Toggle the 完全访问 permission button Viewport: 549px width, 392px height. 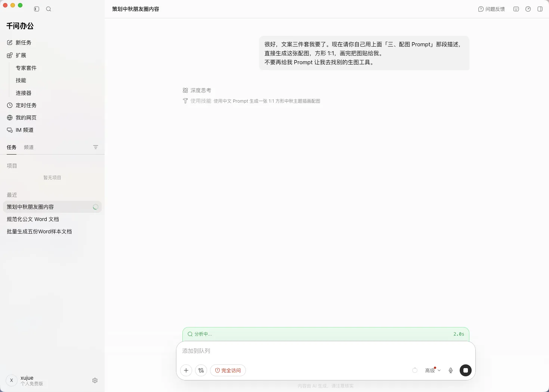tap(228, 370)
